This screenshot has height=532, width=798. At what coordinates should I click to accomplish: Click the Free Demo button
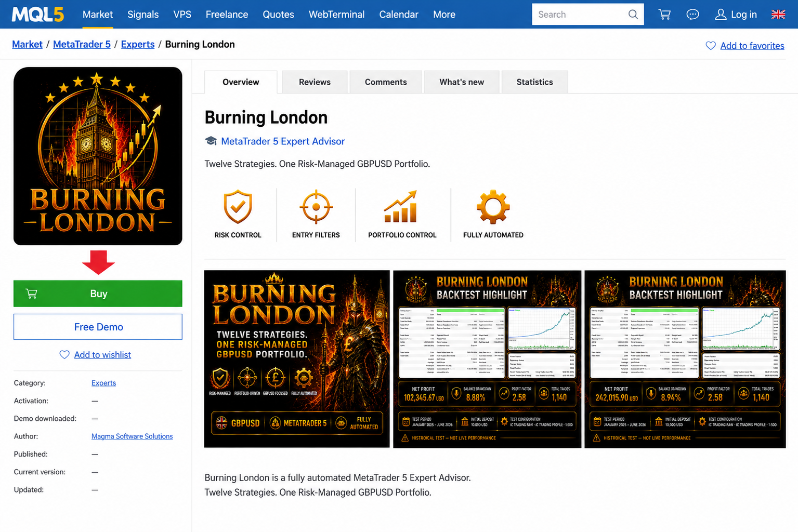point(98,327)
